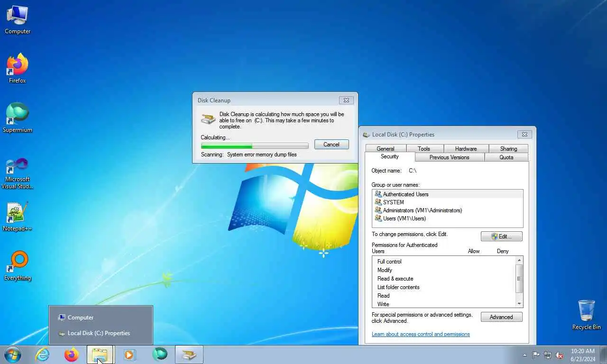Click the Windows Explorer taskbar button
This screenshot has width=607, height=364.
pyautogui.click(x=100, y=355)
